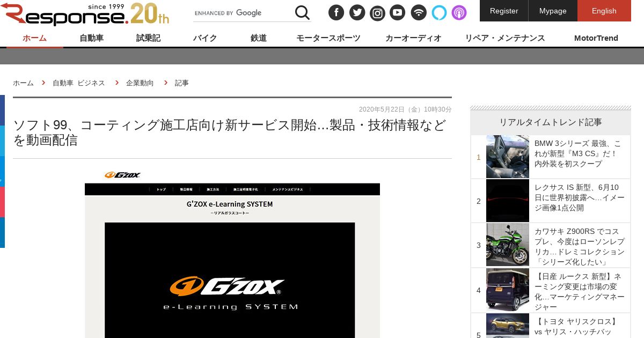
Task: Open the gold Yaris Cross thumbnail
Action: [508, 326]
